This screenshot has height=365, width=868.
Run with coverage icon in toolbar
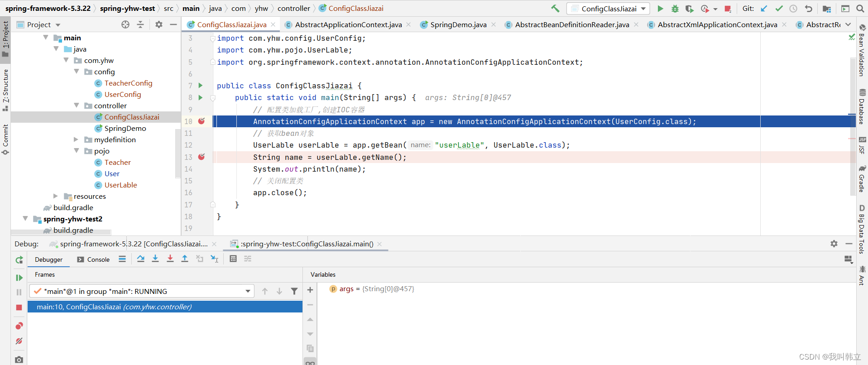click(689, 9)
